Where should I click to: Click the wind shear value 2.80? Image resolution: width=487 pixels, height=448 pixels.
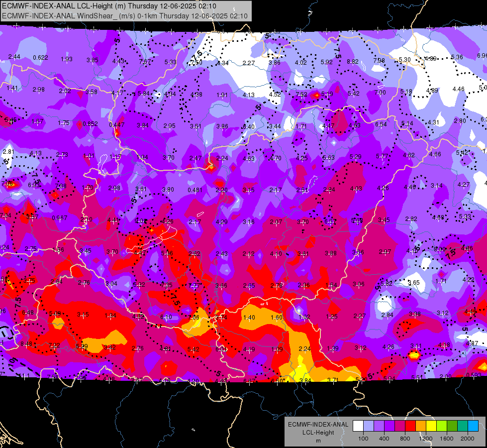pos(460,120)
